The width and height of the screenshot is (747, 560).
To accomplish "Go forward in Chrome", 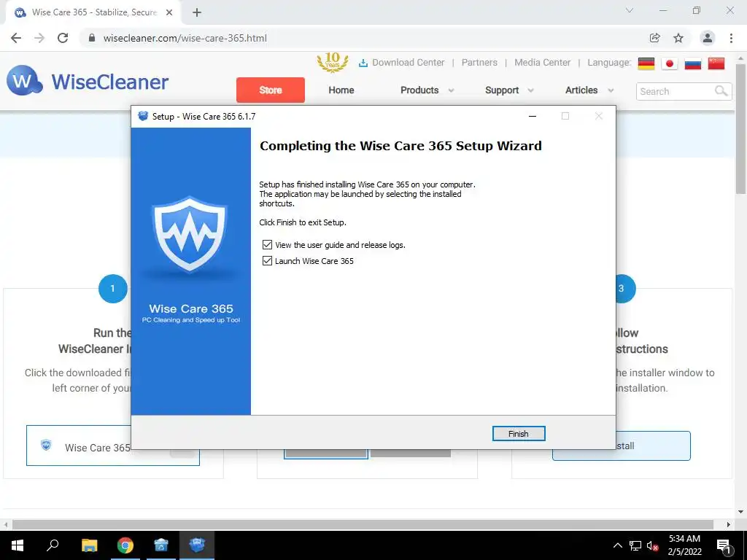I will point(39,38).
